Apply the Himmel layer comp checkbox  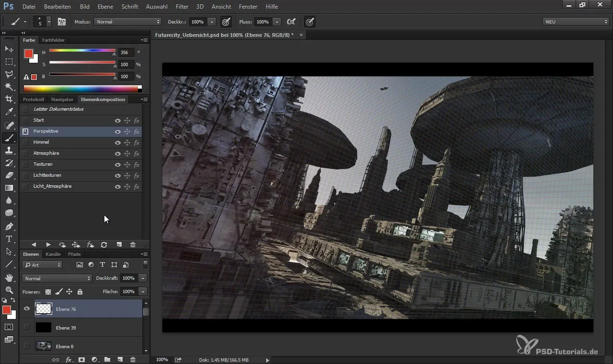(x=25, y=142)
